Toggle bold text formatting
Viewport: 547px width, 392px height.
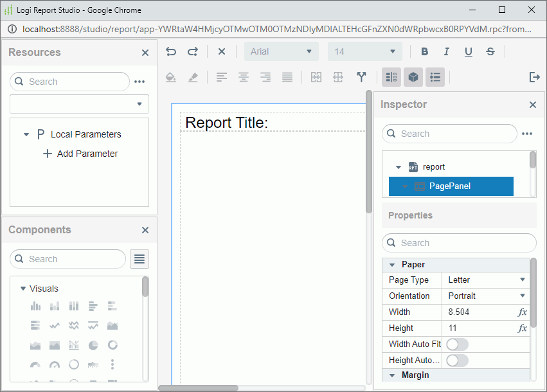(424, 51)
